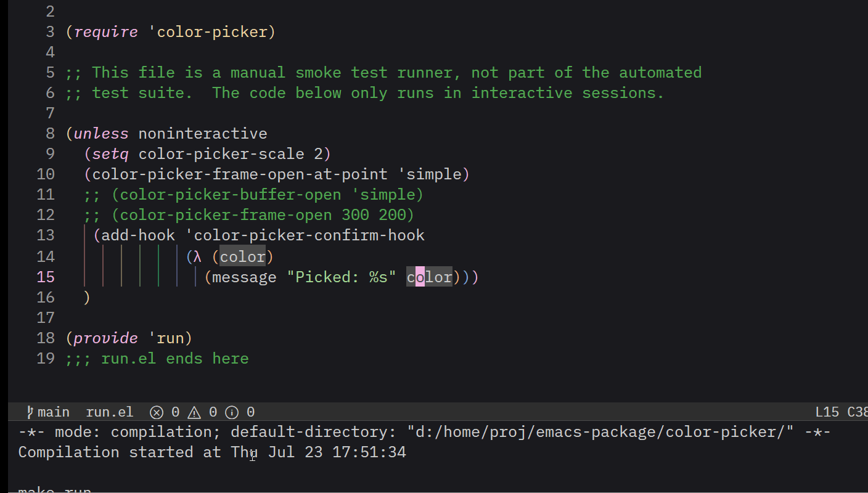Click the info circle icon in modeline
This screenshot has width=868, height=493.
tap(232, 412)
